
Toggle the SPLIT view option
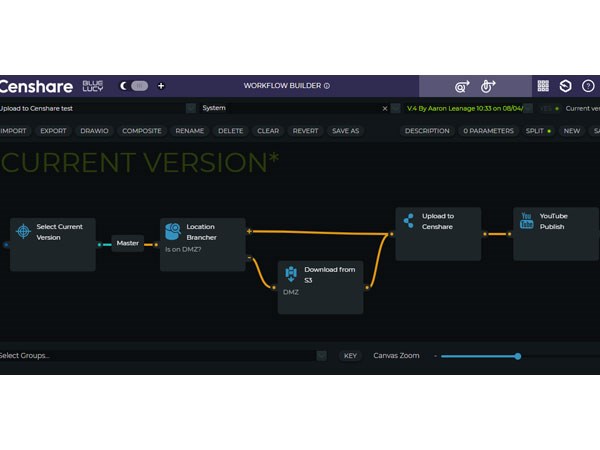tap(538, 131)
